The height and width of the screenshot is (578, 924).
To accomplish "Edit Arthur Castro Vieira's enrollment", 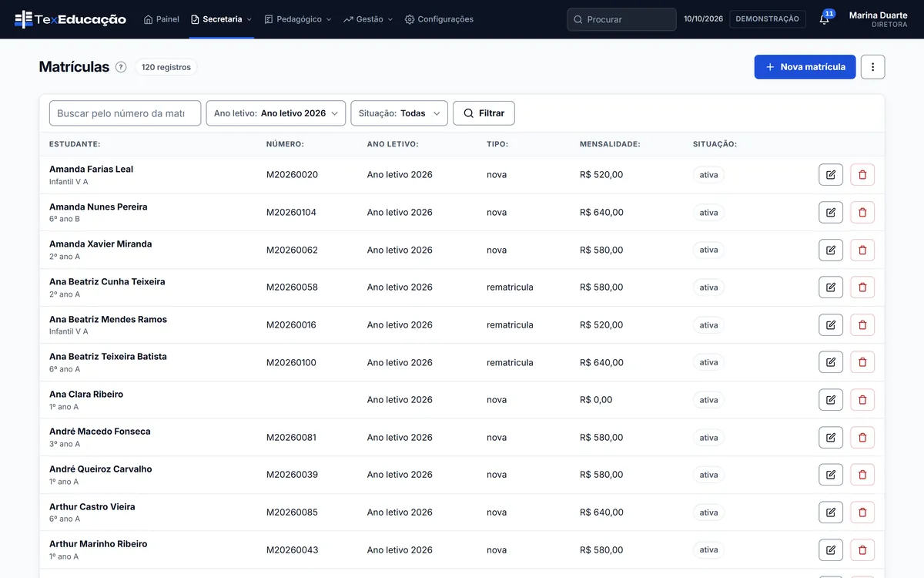I will click(831, 512).
